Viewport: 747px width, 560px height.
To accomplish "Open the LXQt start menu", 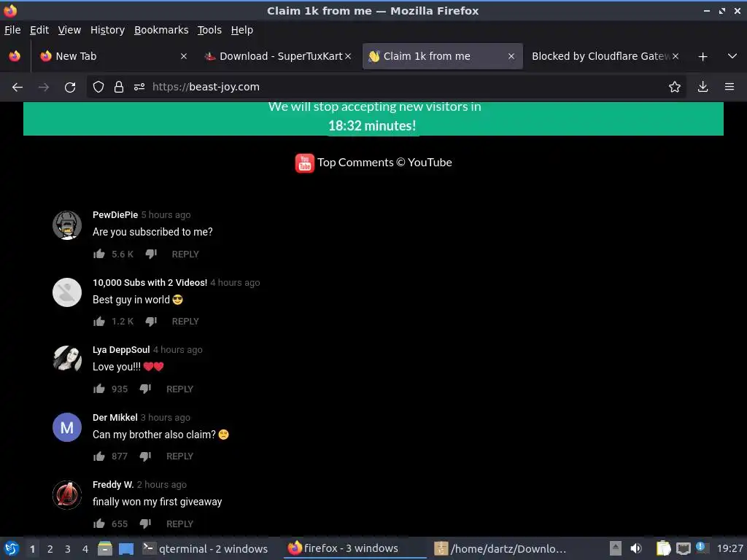I will [12, 548].
